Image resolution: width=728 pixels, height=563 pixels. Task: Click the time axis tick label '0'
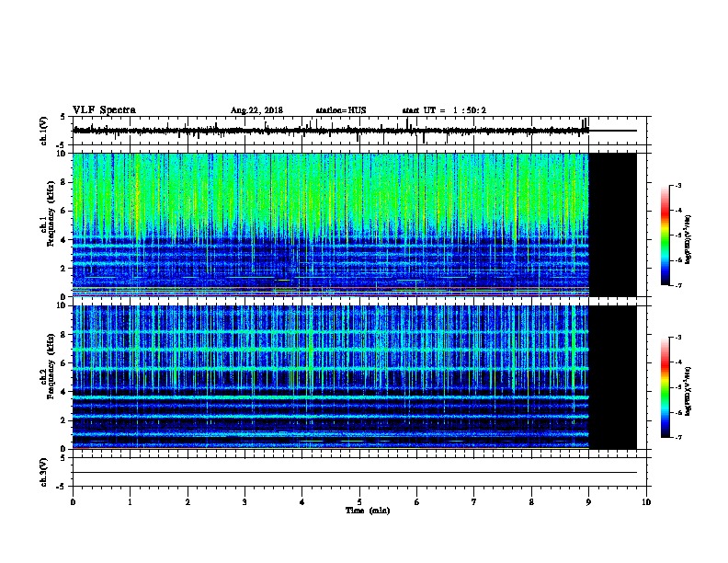tap(73, 502)
